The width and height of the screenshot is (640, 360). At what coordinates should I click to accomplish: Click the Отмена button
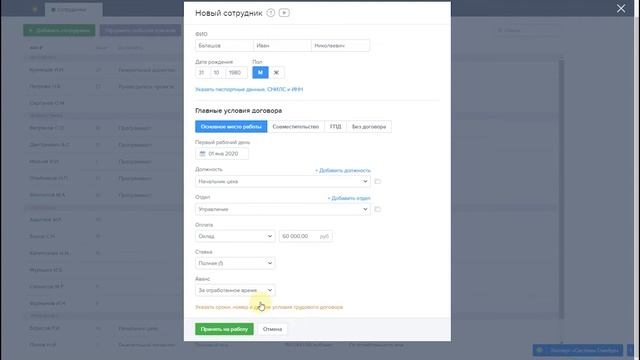click(x=272, y=329)
